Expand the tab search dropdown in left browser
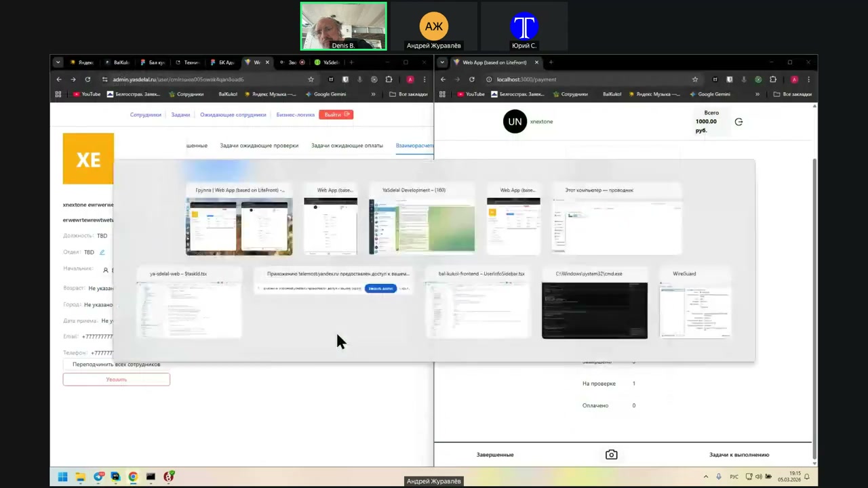Screen dimensions: 868x488 [58, 62]
